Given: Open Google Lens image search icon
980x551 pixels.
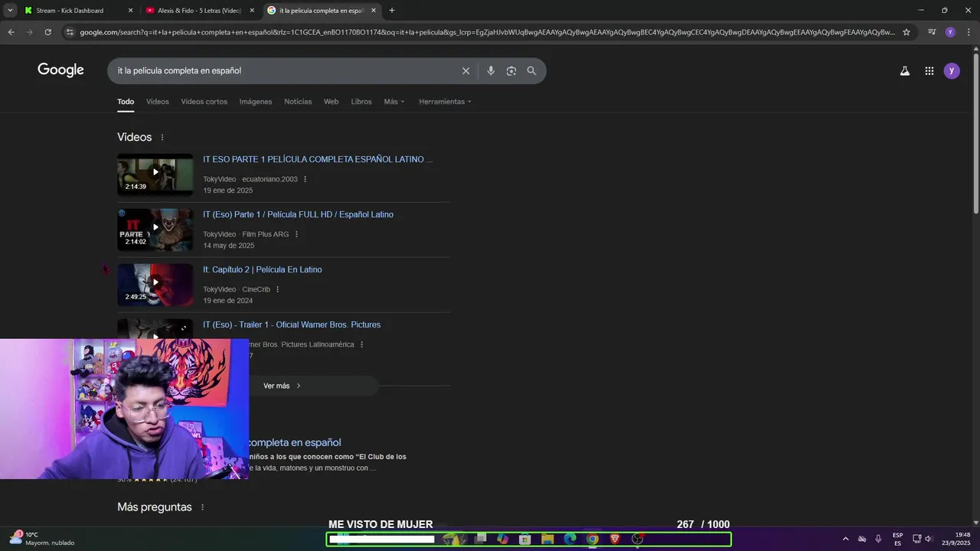Looking at the screenshot, I should point(511,70).
